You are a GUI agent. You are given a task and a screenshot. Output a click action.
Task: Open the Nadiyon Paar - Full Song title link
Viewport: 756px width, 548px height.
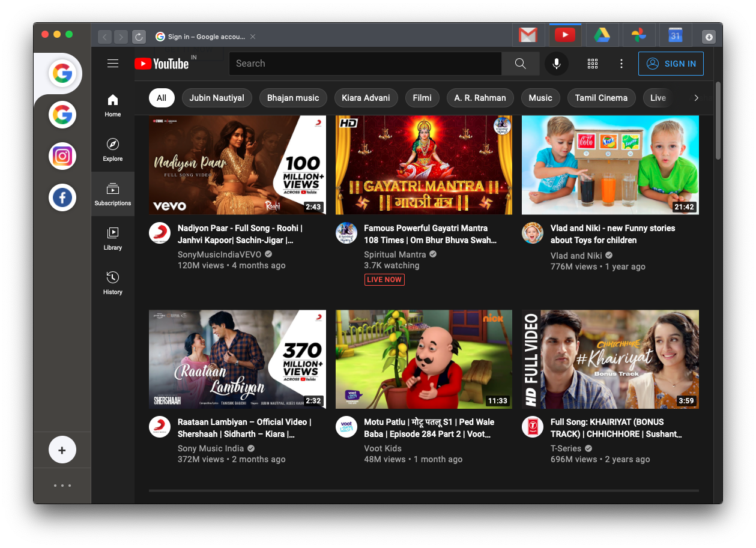point(240,234)
